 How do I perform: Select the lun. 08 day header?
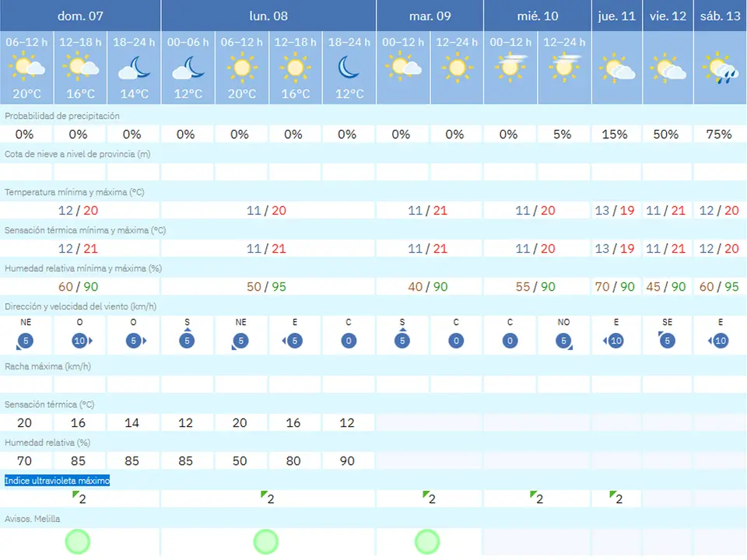click(268, 16)
